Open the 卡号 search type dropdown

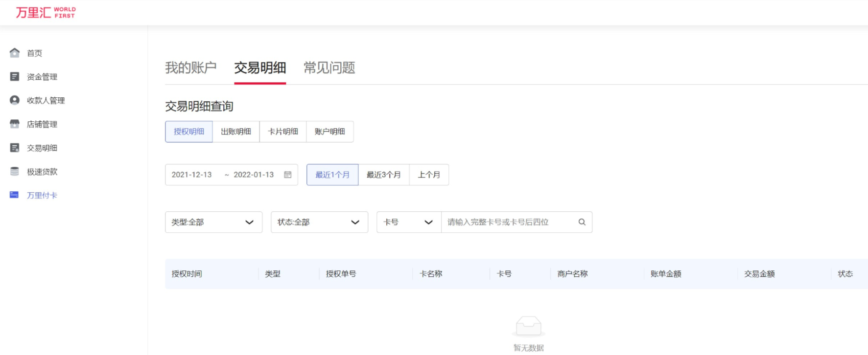[x=409, y=222]
